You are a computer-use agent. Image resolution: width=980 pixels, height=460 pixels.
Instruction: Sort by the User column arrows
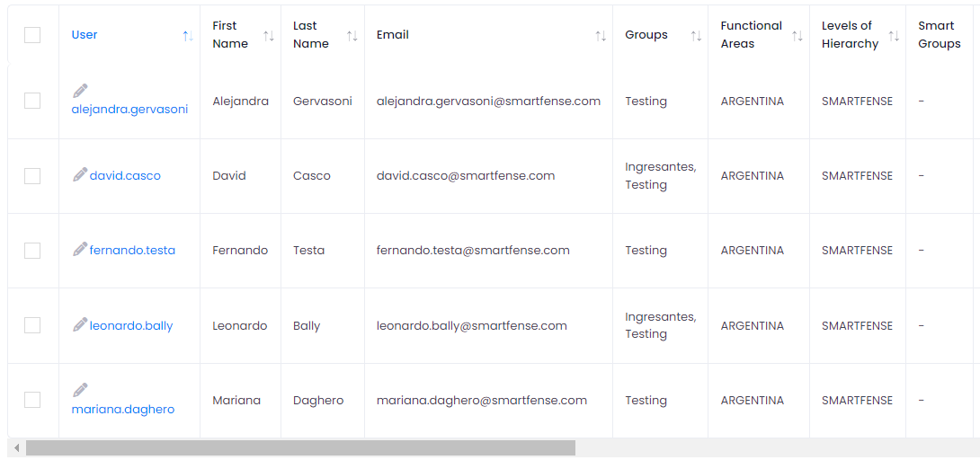(188, 36)
